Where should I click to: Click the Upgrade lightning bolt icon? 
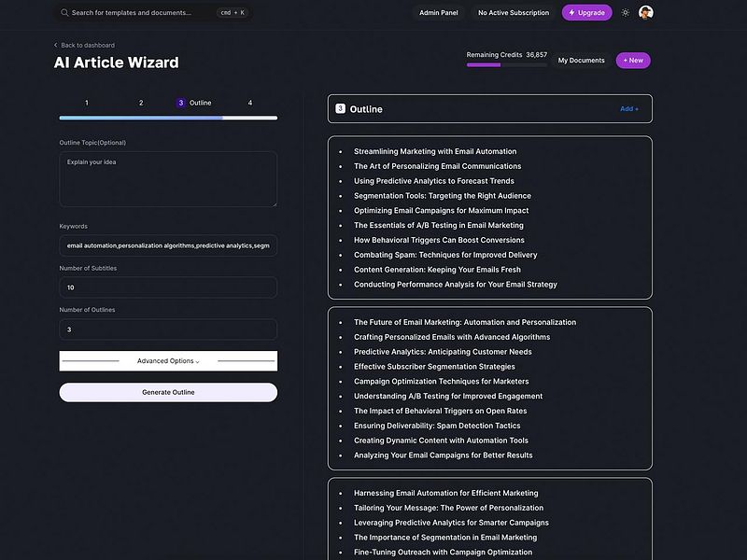(571, 13)
